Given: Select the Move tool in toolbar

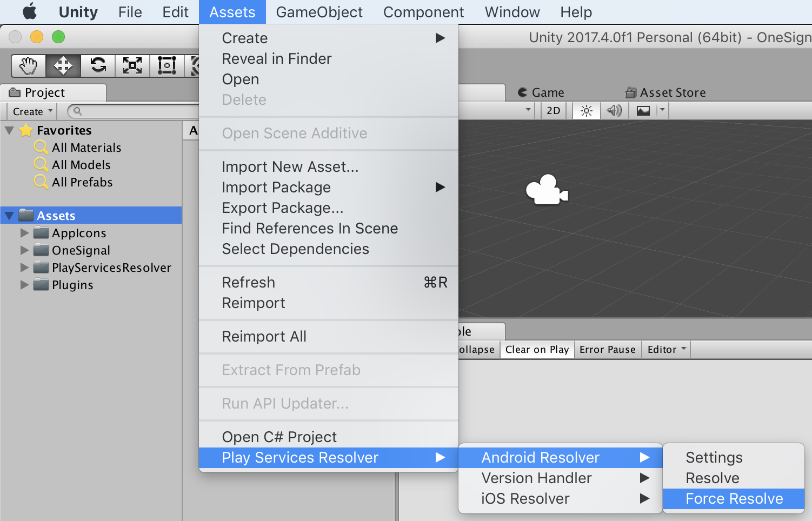Looking at the screenshot, I should coord(63,66).
